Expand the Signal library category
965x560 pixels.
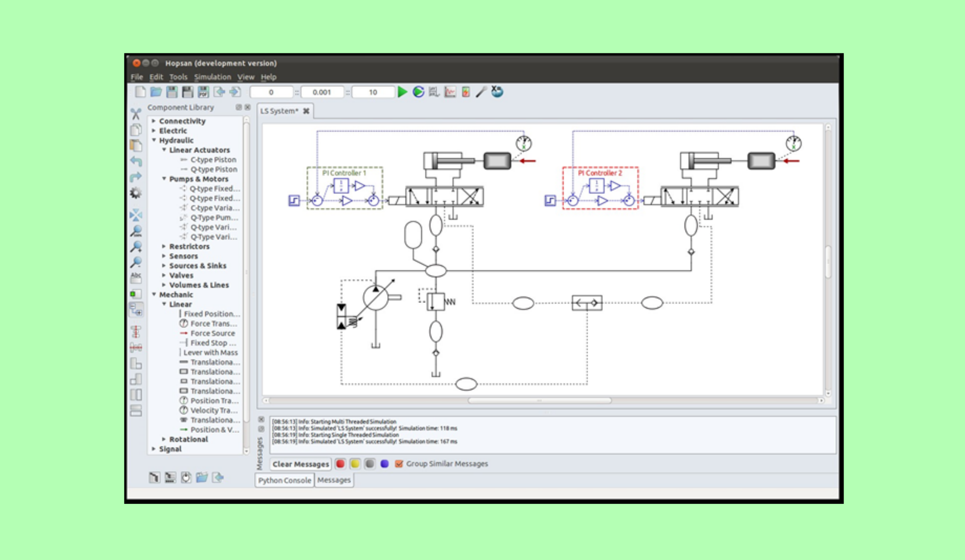pos(154,449)
